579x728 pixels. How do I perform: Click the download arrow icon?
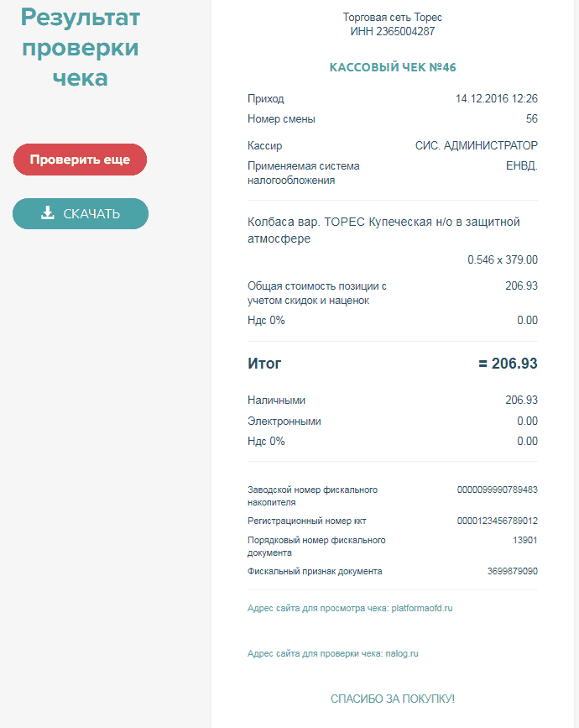click(48, 212)
